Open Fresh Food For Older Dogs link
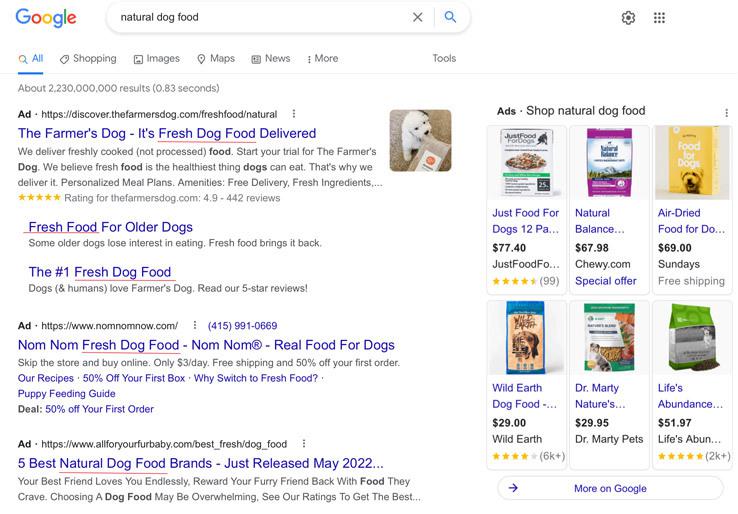Image resolution: width=738 pixels, height=514 pixels. coord(110,227)
